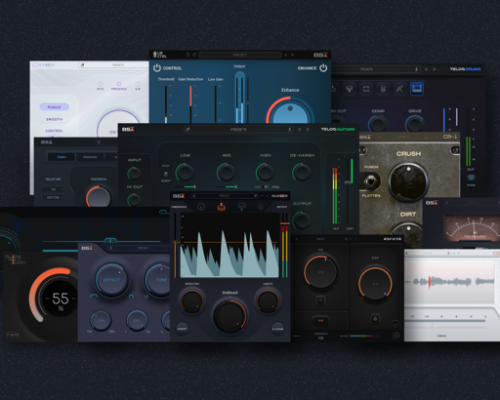Click the round button right of DeBleed knob
Viewport: 500px width, 400px height.
pyautogui.click(x=278, y=329)
